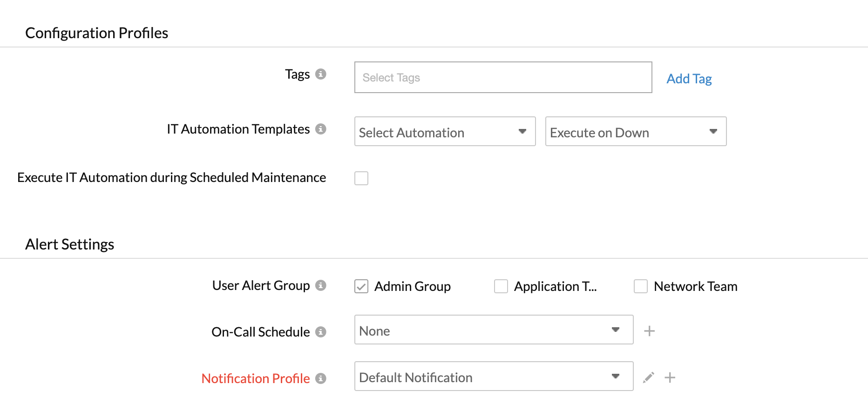868x418 pixels.
Task: Check the Network Team checkbox
Action: 641,286
